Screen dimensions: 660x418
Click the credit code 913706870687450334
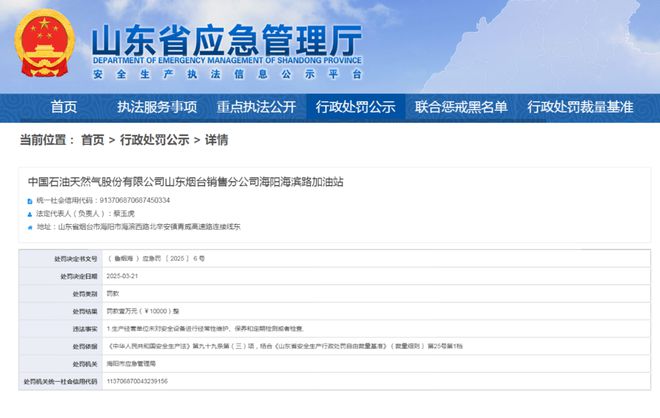click(135, 200)
